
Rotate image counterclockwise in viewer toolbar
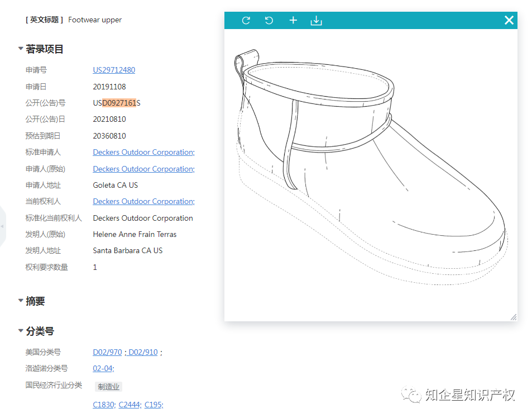269,20
